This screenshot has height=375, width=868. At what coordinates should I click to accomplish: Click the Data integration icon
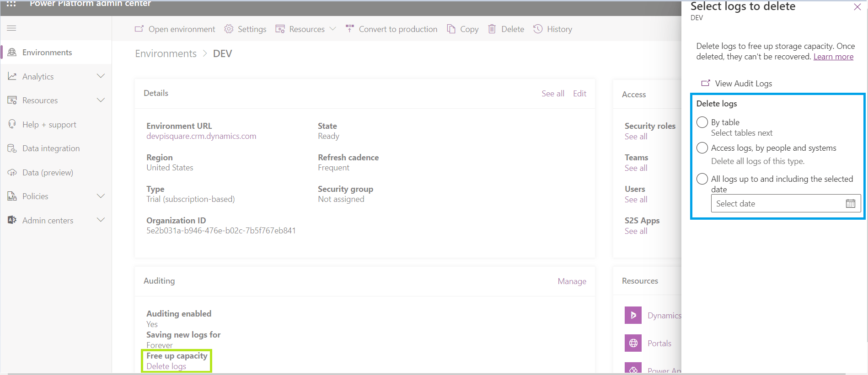pyautogui.click(x=12, y=148)
